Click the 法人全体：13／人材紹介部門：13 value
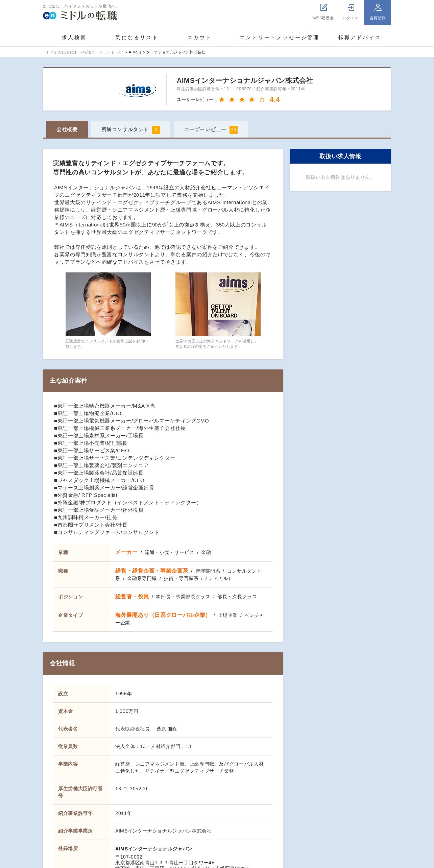 click(x=153, y=746)
